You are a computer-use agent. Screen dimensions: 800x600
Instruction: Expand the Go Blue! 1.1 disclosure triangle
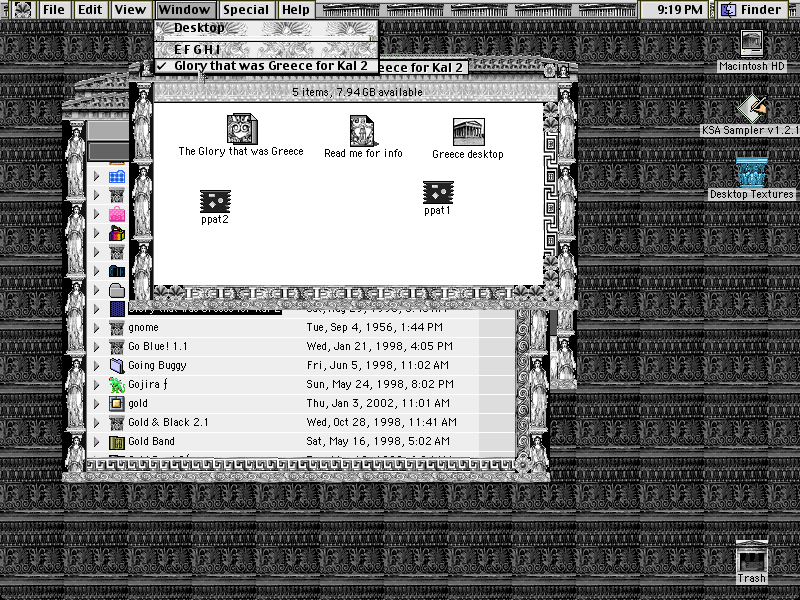tap(96, 347)
